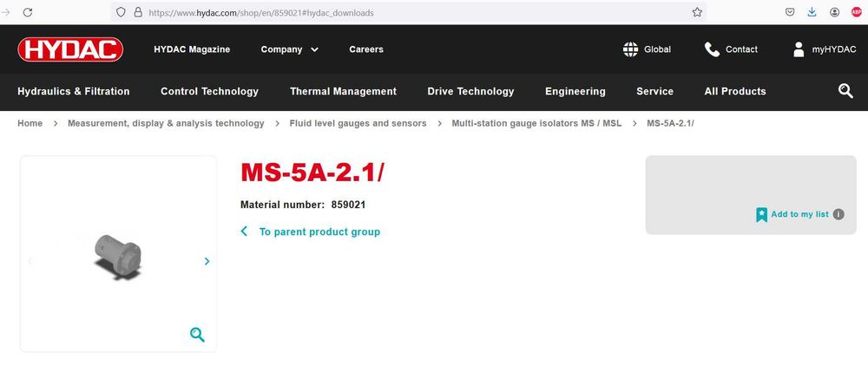The height and width of the screenshot is (365, 868).
Task: Click the HYDAC logo
Action: [x=70, y=49]
